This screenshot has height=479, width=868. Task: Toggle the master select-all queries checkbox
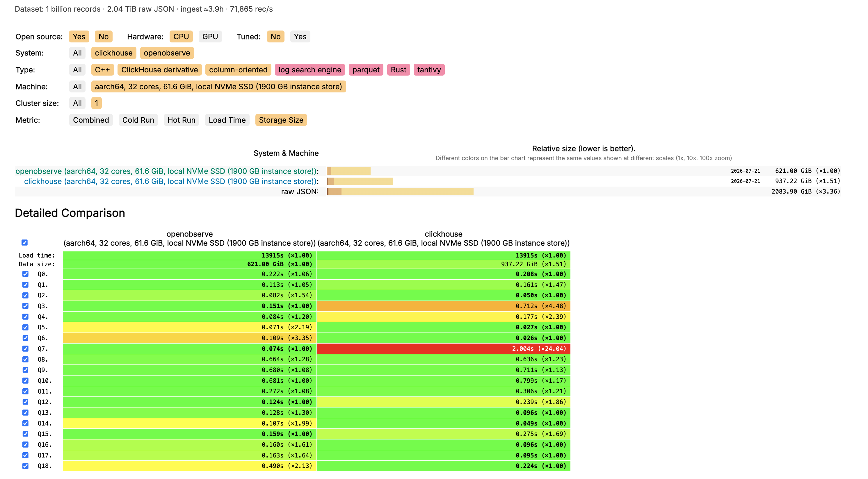pyautogui.click(x=25, y=242)
